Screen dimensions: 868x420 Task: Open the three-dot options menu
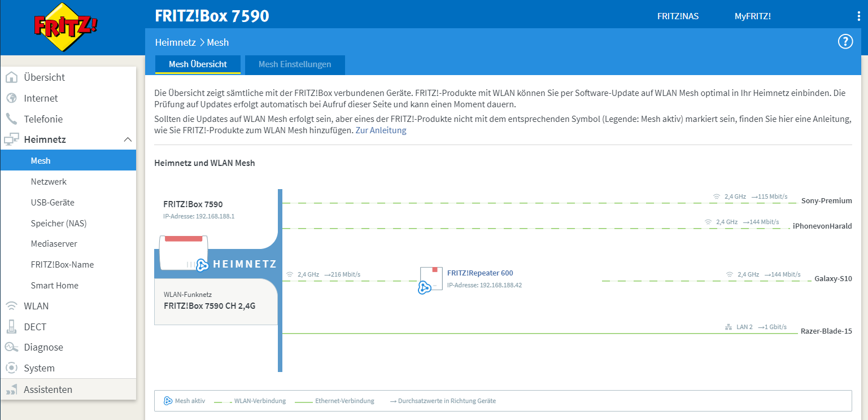[859, 16]
